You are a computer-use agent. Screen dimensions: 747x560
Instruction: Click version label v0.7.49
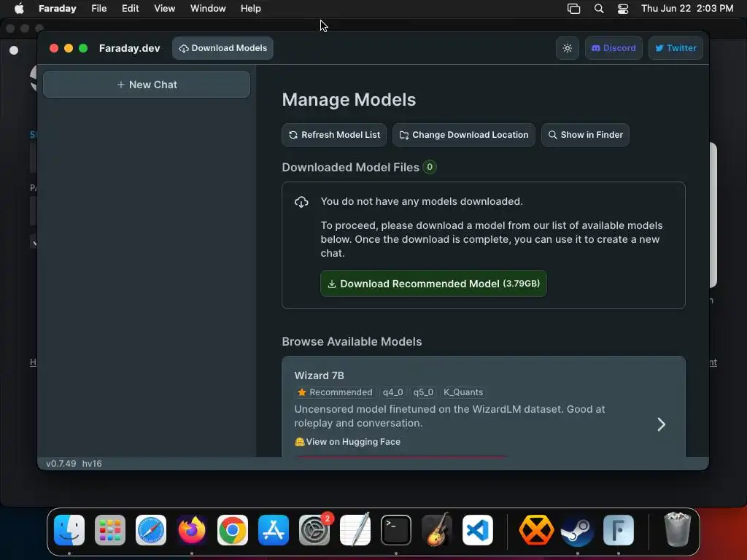61,464
